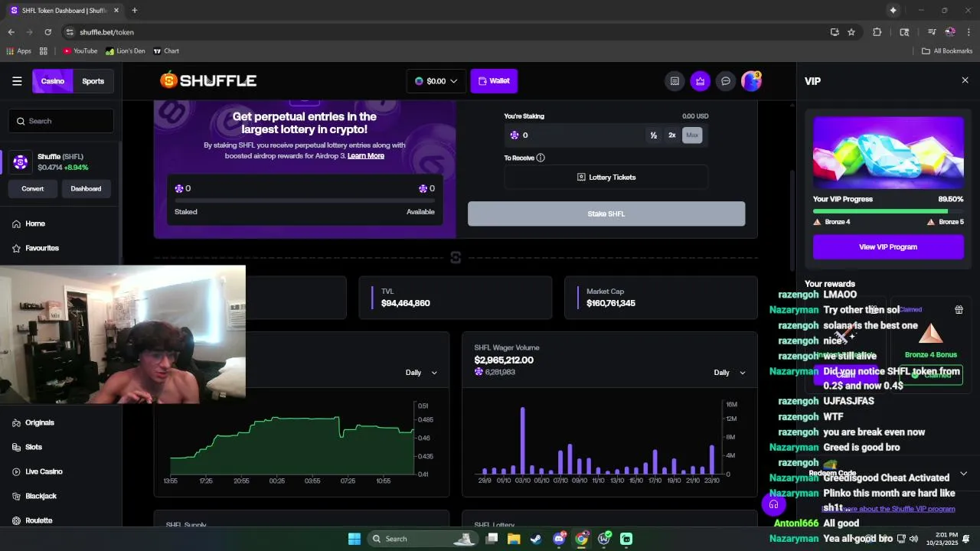Open the Apps shortcut in bookmarks bar
The width and height of the screenshot is (980, 551).
(x=19, y=51)
